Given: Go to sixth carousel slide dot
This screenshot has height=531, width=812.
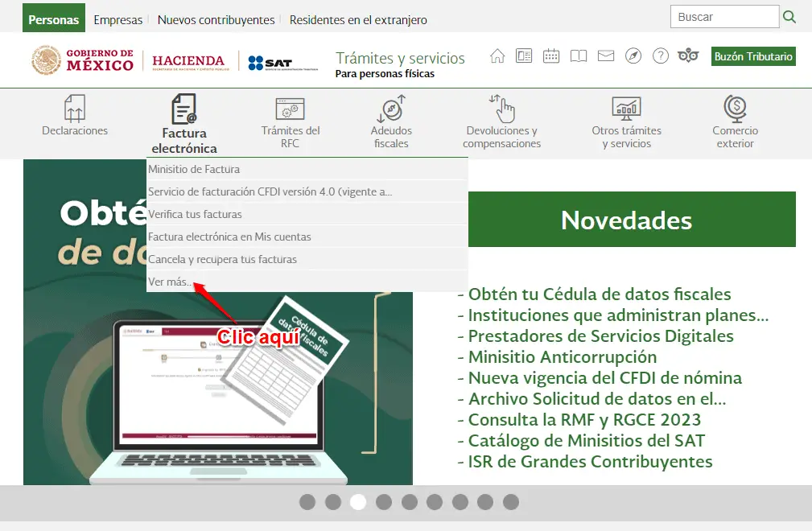Looking at the screenshot, I should coord(435,502).
